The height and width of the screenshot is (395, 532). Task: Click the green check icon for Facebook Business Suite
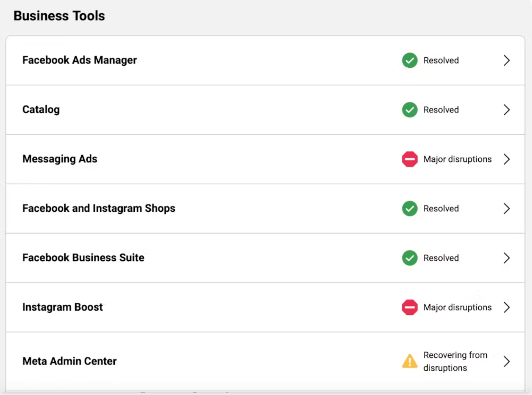point(410,258)
